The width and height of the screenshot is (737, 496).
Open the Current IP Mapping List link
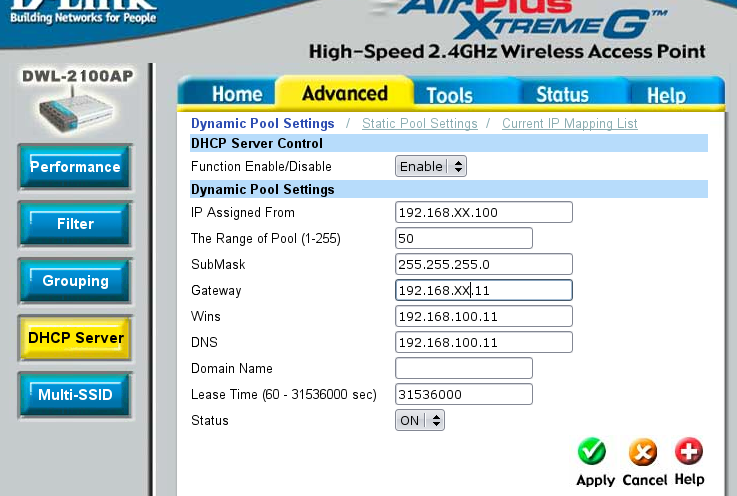click(x=569, y=124)
